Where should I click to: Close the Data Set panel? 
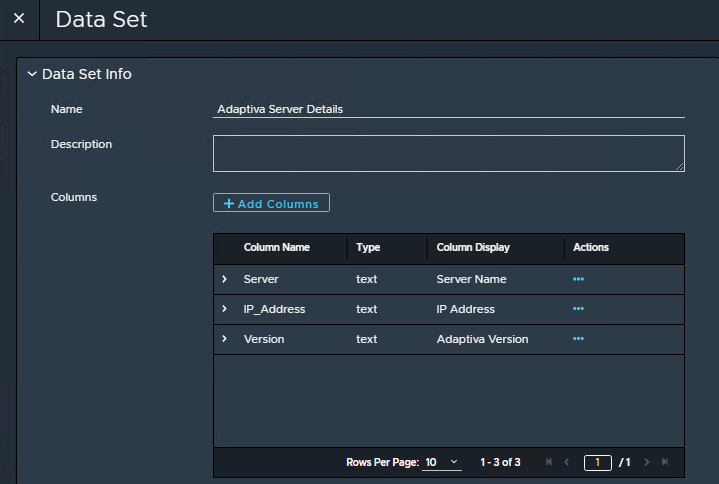pos(19,18)
